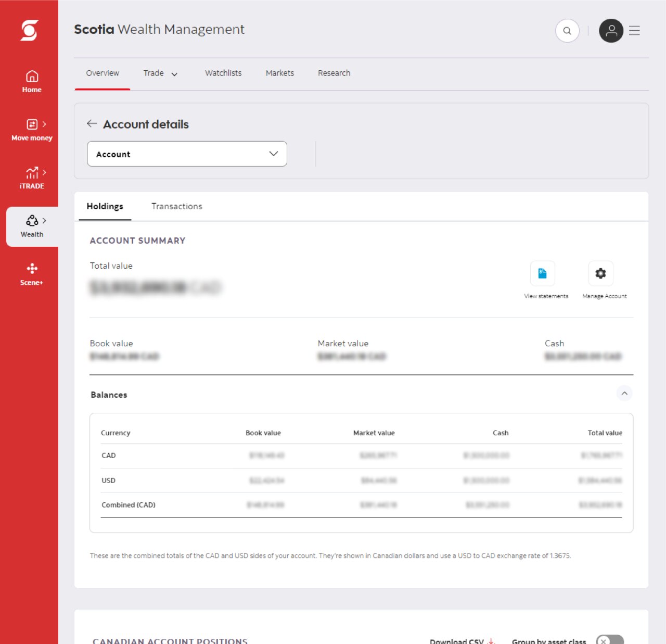Open the Markets tab
This screenshot has width=666, height=644.
click(280, 73)
